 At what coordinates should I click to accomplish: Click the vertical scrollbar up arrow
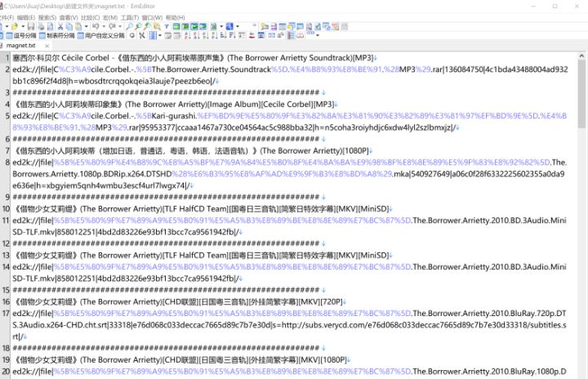tap(581, 56)
